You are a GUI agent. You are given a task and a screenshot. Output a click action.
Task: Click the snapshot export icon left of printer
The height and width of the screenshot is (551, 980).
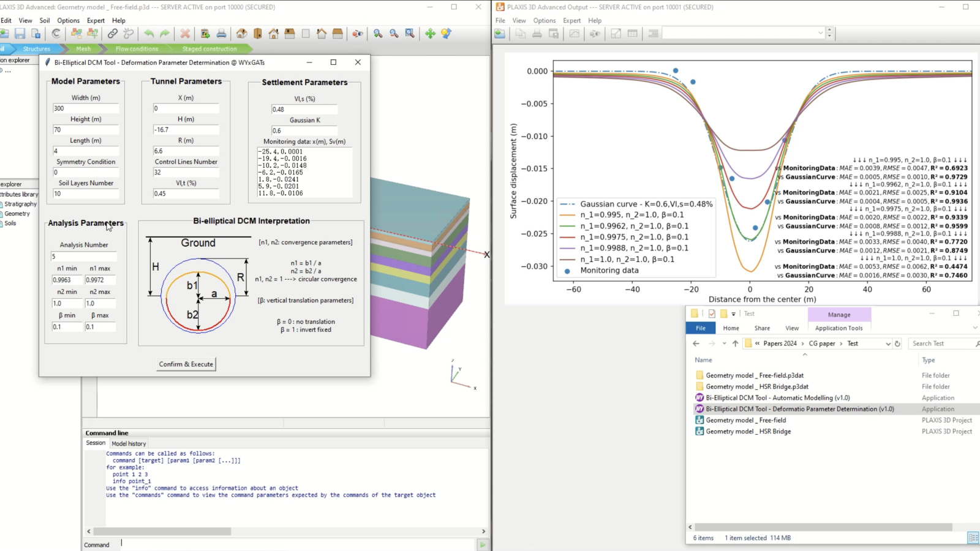pyautogui.click(x=205, y=34)
